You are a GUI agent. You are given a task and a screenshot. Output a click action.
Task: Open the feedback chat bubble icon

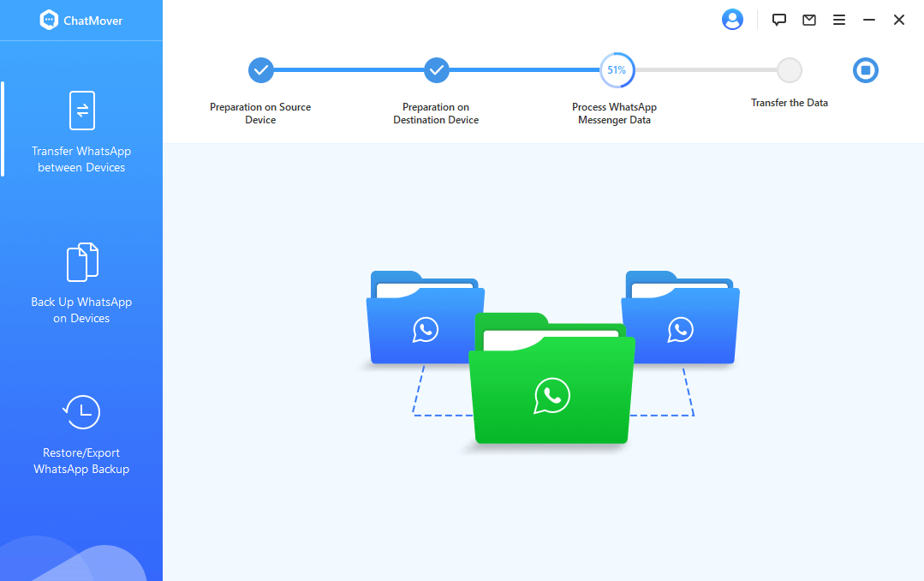coord(778,20)
